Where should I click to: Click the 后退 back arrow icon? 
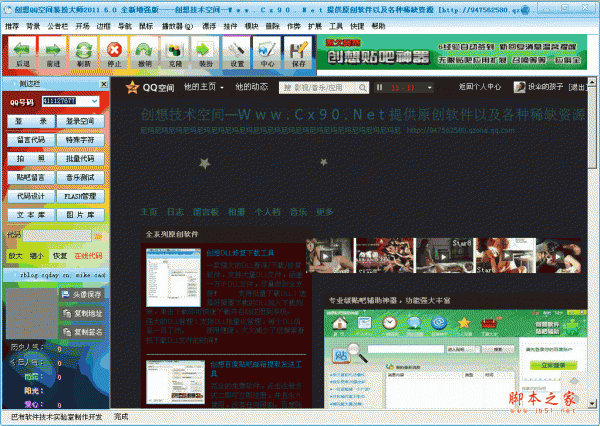(23, 51)
